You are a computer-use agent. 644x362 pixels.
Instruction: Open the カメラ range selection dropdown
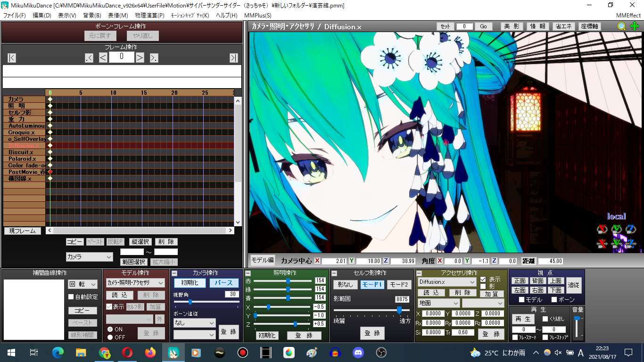[90, 257]
